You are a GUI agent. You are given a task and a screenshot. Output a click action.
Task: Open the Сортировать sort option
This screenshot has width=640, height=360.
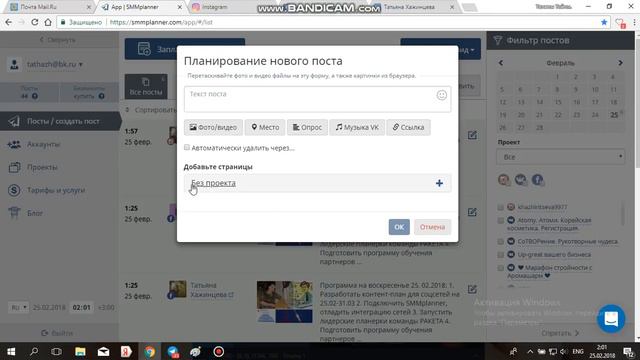(150, 110)
